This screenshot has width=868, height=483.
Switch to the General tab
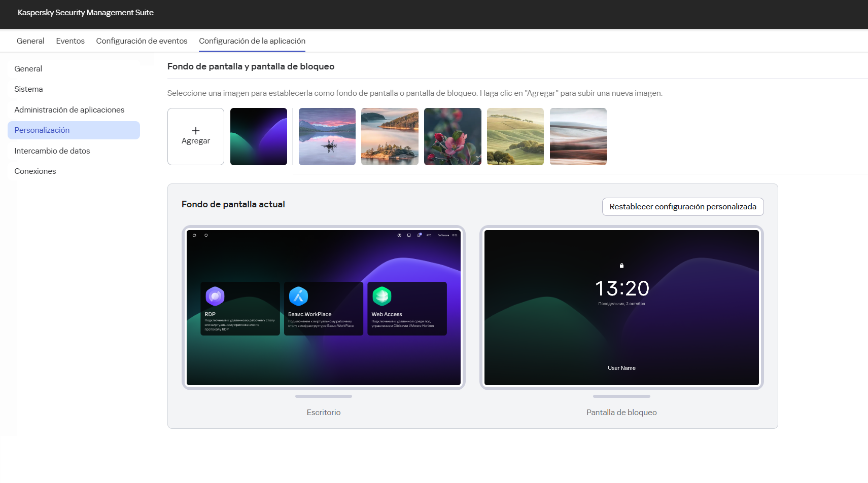click(30, 41)
